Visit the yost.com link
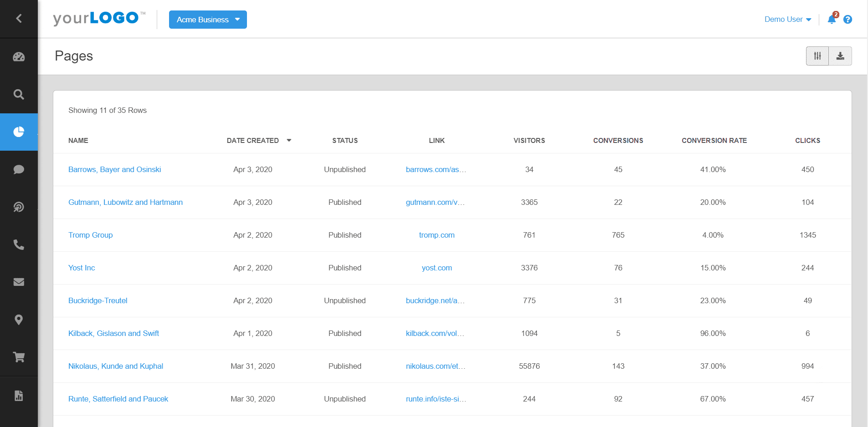 pyautogui.click(x=437, y=268)
